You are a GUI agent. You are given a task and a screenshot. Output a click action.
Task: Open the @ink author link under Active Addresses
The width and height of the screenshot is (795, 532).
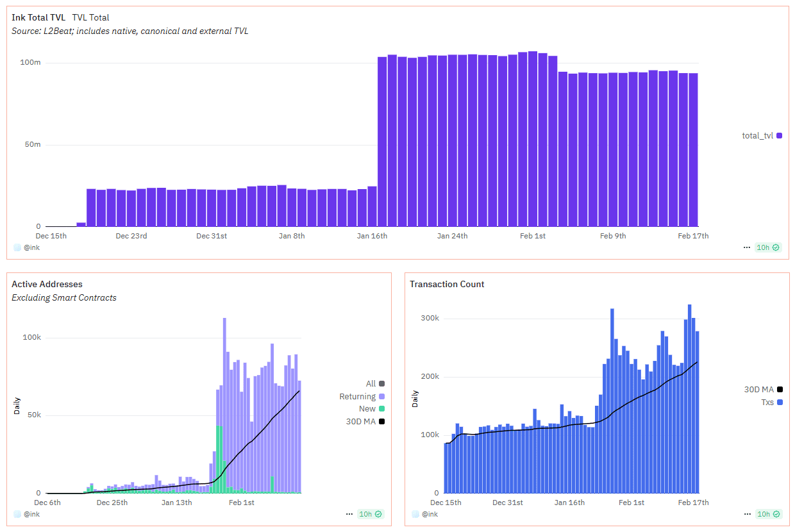click(32, 514)
